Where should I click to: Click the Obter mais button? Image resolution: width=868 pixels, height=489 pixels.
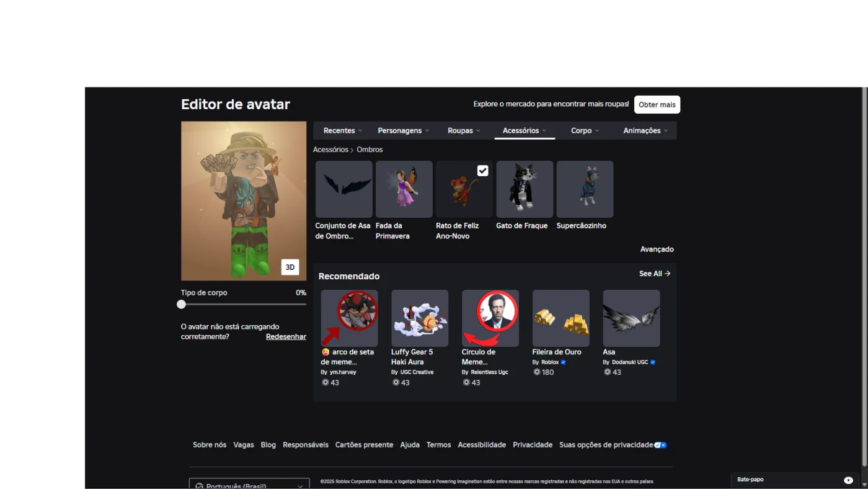[x=657, y=105]
